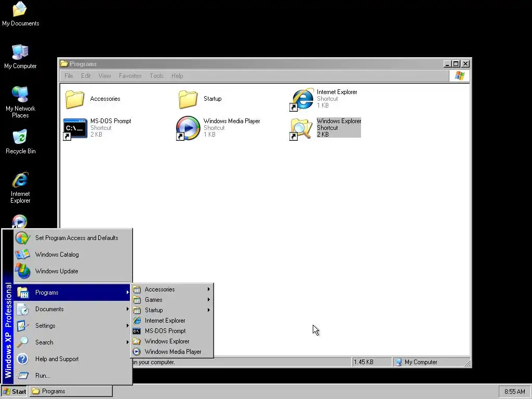Choose Windows Update label in Start menu
The width and height of the screenshot is (532, 399).
(x=57, y=271)
